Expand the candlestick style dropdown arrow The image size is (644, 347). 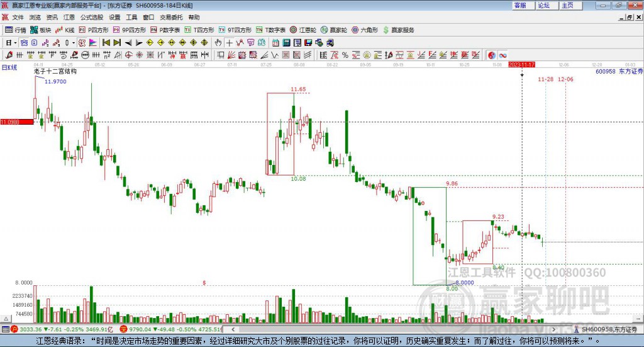(74, 43)
